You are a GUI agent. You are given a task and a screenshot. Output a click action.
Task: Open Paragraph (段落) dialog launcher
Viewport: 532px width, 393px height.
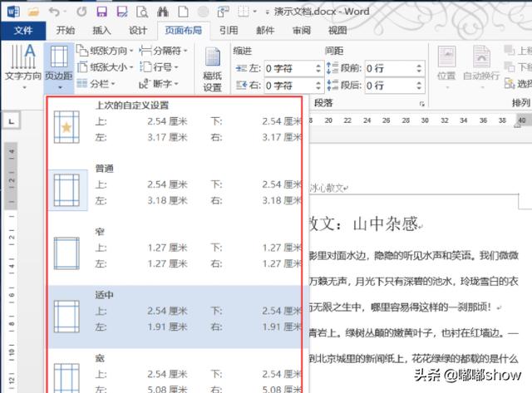421,104
